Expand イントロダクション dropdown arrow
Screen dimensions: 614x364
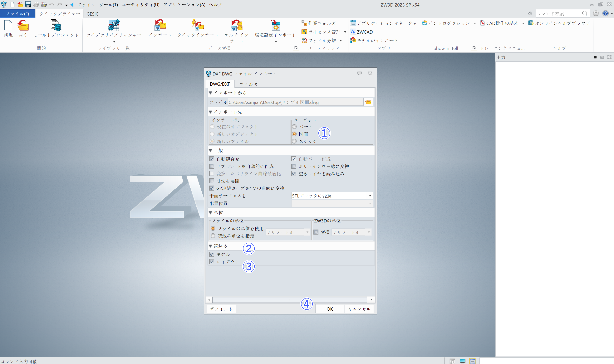[475, 23]
